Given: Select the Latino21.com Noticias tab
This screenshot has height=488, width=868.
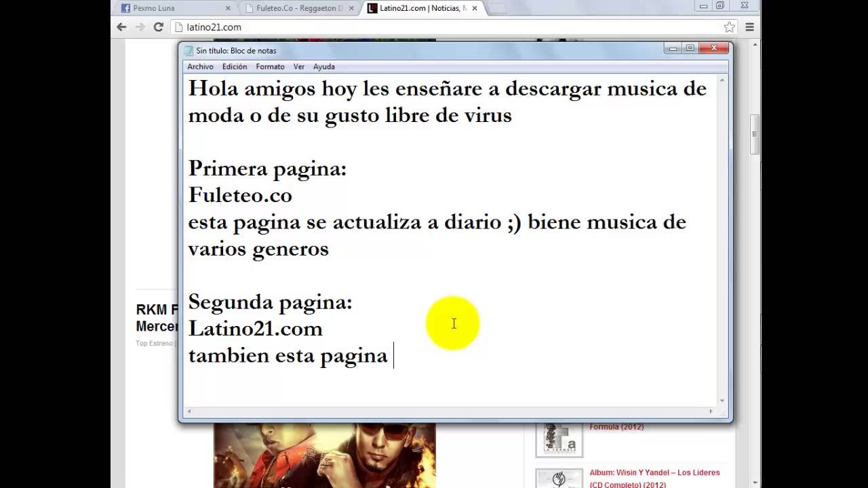Looking at the screenshot, I should pyautogui.click(x=423, y=8).
